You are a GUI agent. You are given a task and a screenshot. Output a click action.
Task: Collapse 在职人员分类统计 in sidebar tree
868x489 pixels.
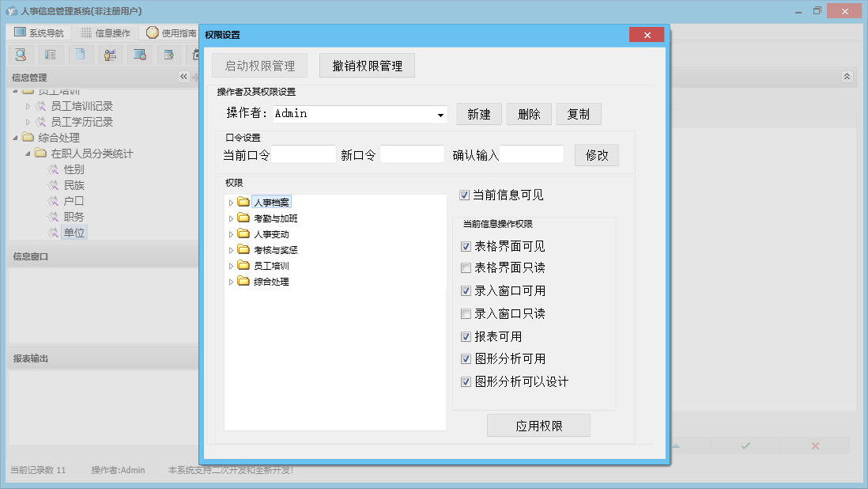coord(28,154)
